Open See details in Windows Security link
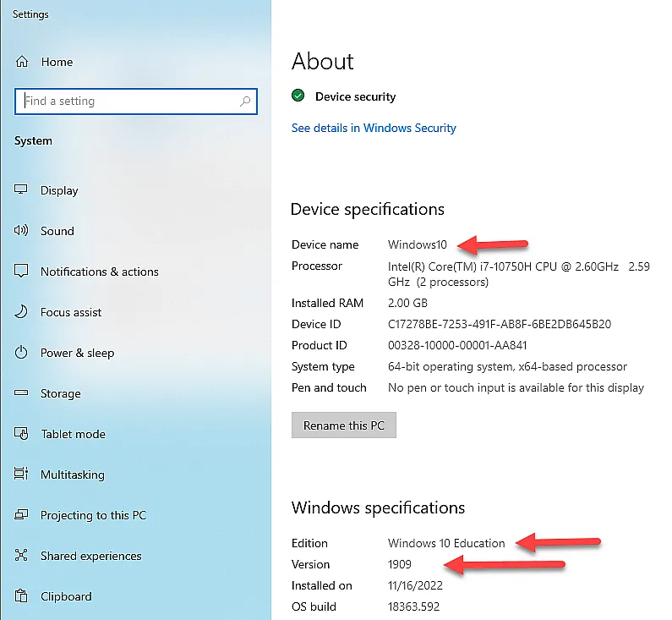 coord(374,129)
